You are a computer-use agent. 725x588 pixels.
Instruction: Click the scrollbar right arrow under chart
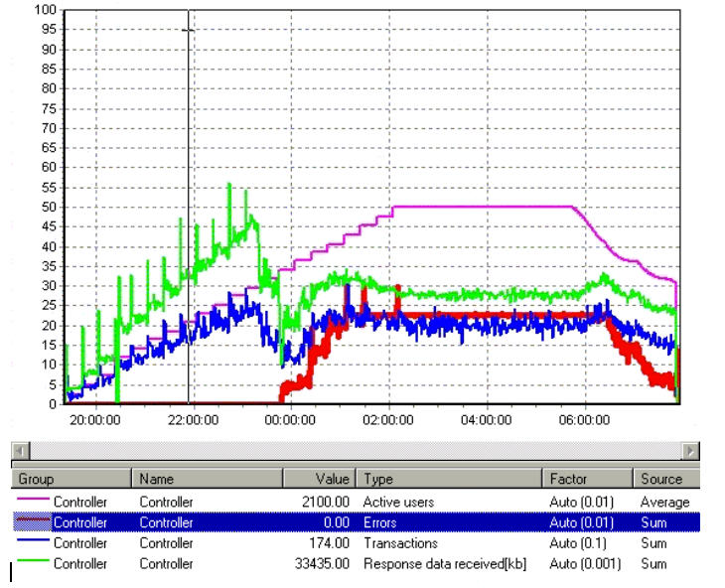(690, 451)
